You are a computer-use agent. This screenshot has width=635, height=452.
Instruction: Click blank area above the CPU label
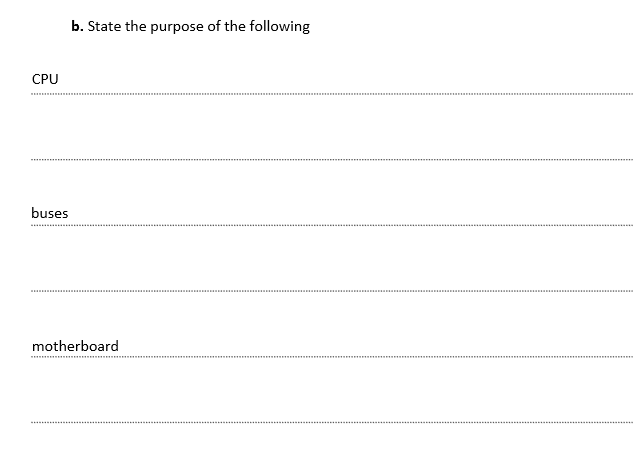(332, 53)
